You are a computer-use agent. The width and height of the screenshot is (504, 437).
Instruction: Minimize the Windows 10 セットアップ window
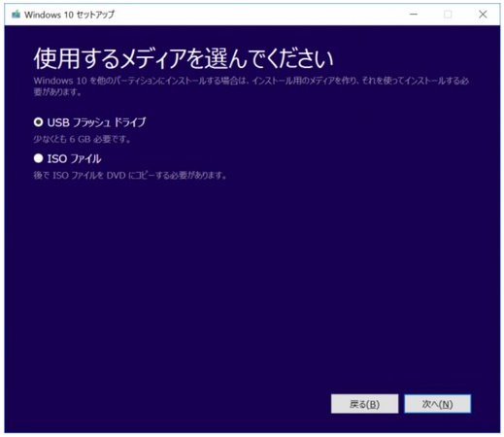(x=414, y=15)
